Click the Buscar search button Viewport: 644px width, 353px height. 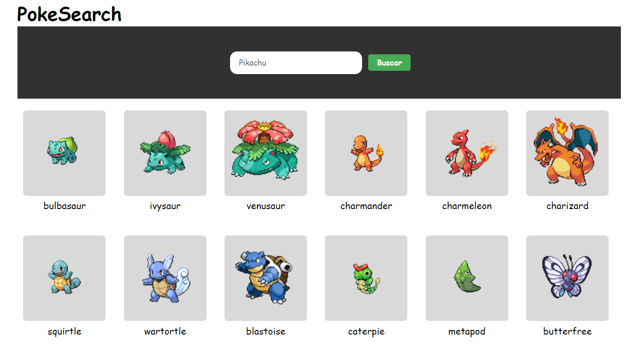[389, 63]
